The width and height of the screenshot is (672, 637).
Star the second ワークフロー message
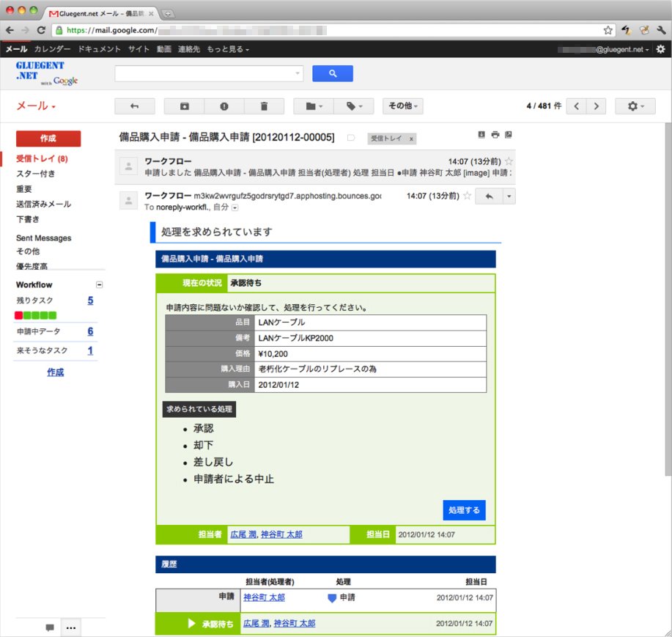pyautogui.click(x=467, y=196)
